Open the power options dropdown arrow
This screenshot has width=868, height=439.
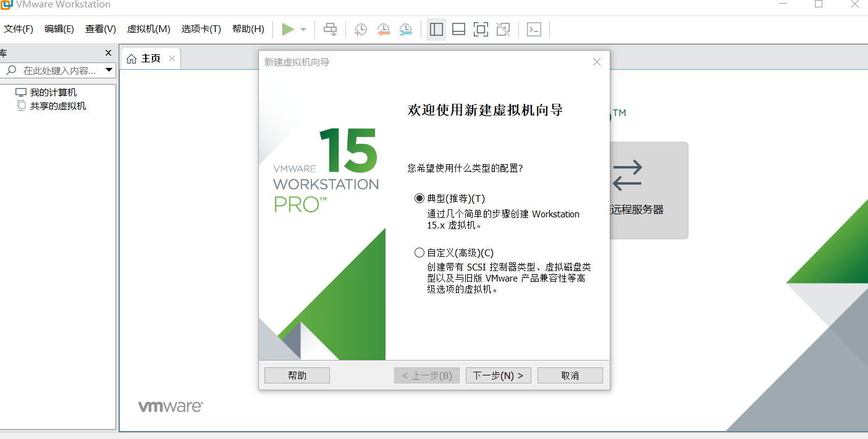303,29
